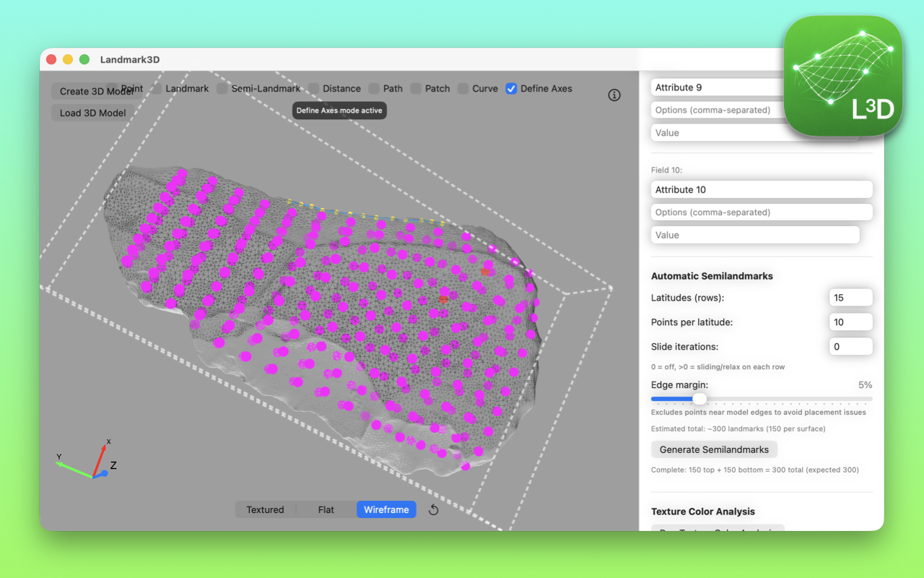924x578 pixels.
Task: Click the 'Estimated total: ~300 landmarks' text
Action: [738, 428]
